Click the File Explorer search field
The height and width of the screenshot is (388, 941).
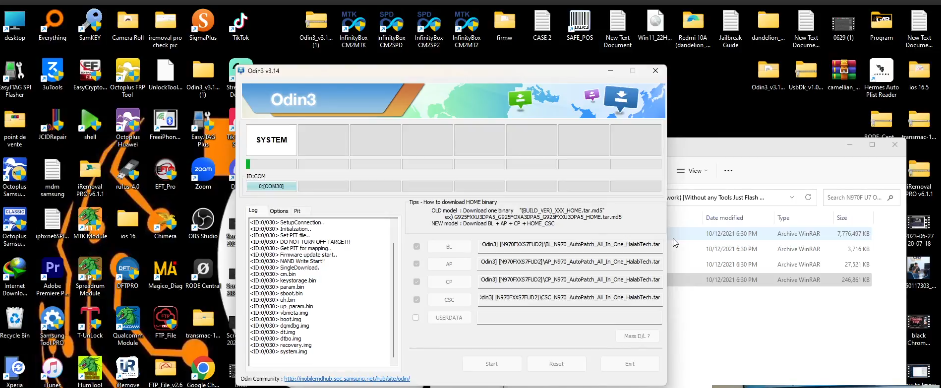pos(861,197)
